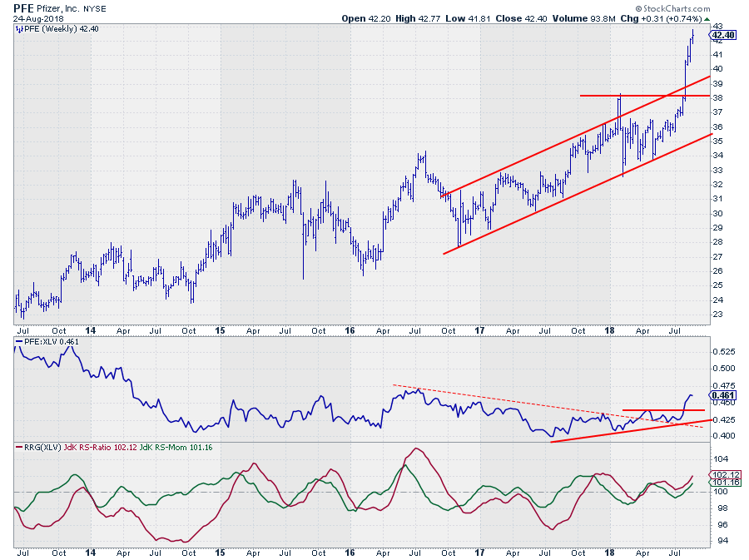The image size is (749, 560).
Task: Click the green up arrow beside Chg
Action: tap(707, 19)
